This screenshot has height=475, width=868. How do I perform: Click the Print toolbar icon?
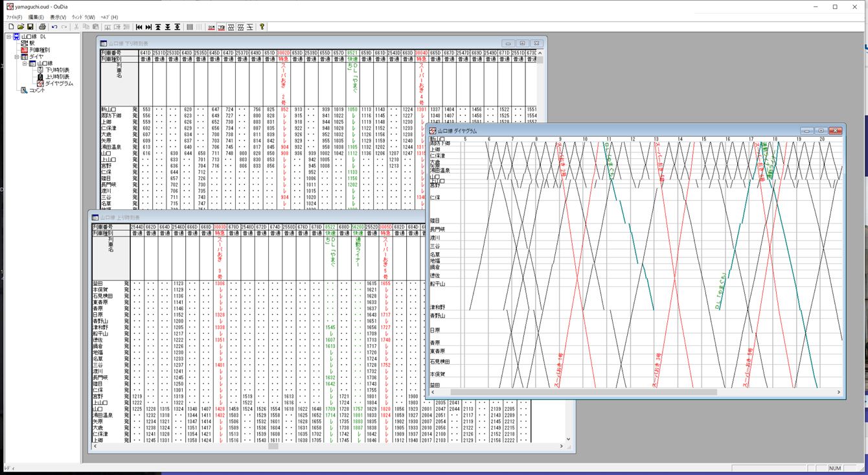pyautogui.click(x=42, y=27)
